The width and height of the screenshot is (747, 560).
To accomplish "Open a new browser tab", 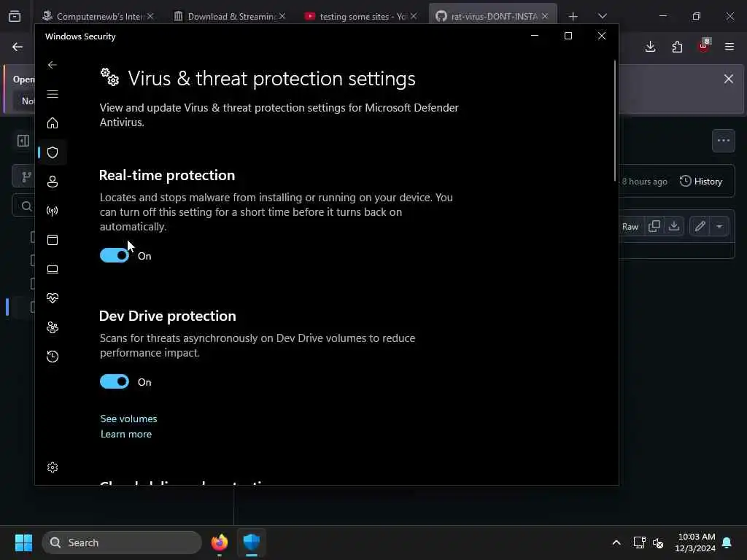I will pos(573,17).
